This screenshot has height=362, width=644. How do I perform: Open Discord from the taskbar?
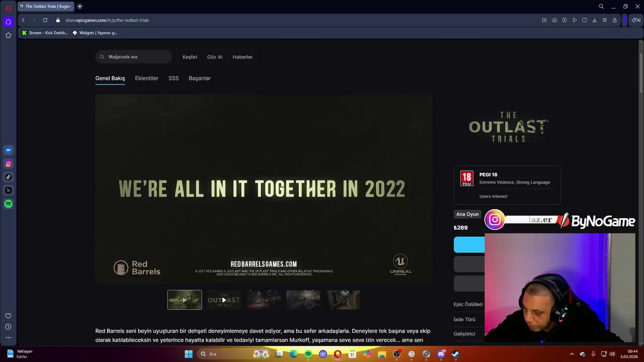pos(441,354)
